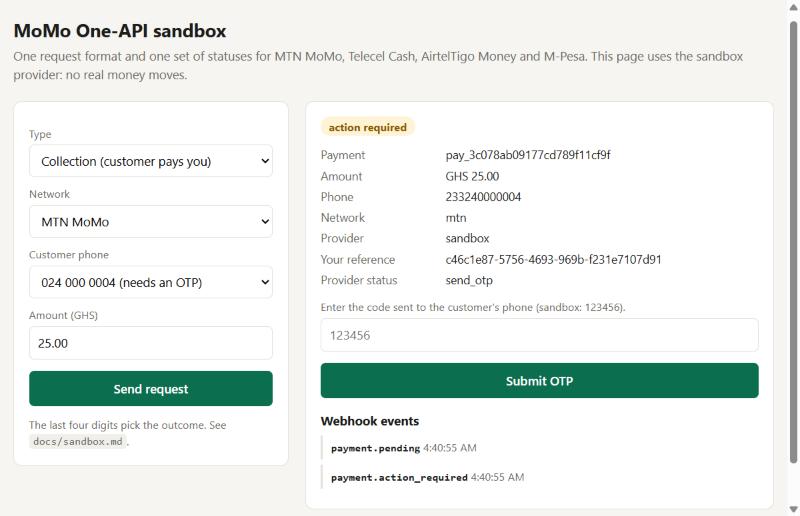The width and height of the screenshot is (800, 516).
Task: Click the Submit OTP button
Action: click(x=539, y=381)
